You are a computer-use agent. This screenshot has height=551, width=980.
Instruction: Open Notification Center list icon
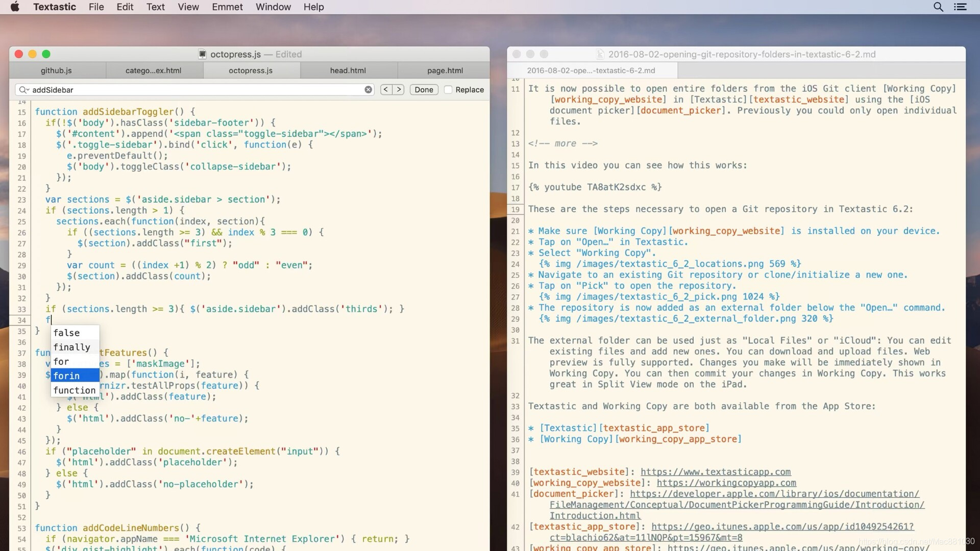pos(960,7)
